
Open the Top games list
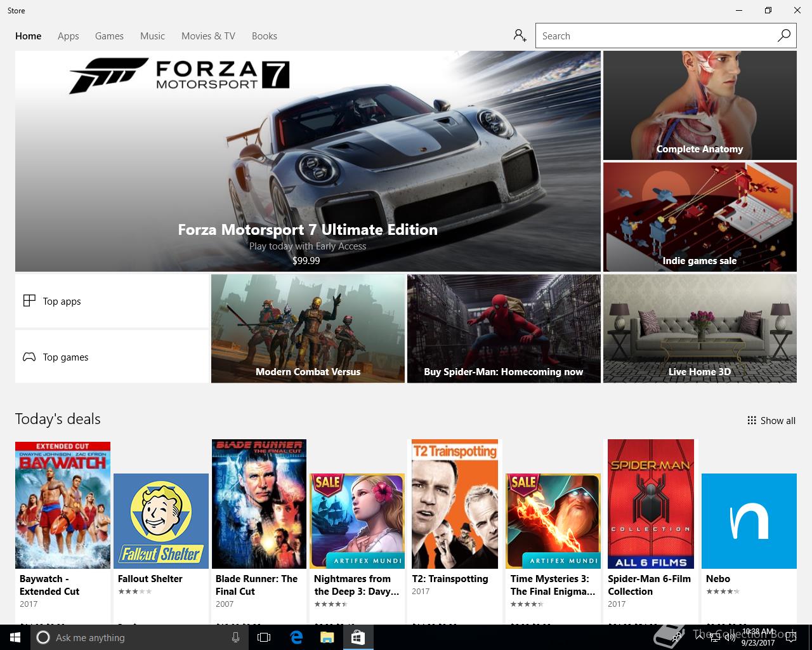112,357
